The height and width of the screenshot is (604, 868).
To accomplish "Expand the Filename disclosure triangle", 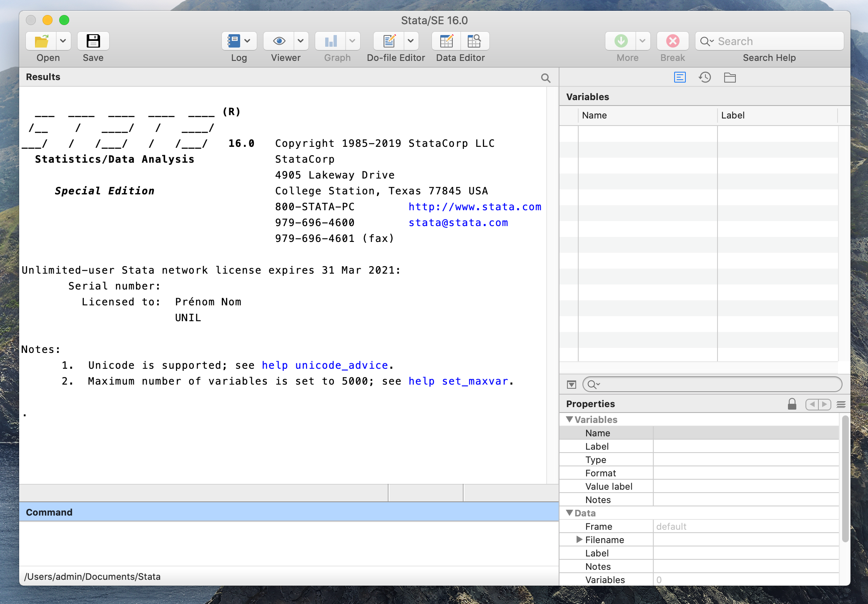I will [x=579, y=539].
